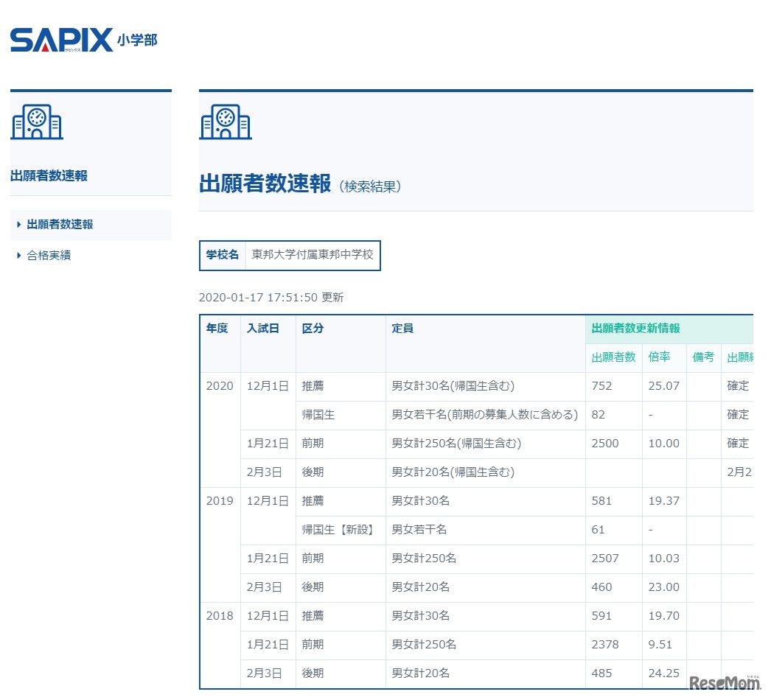The image size is (771, 700).
Task: Expand the 合格実績 disclosure triangle
Action: coord(17,255)
